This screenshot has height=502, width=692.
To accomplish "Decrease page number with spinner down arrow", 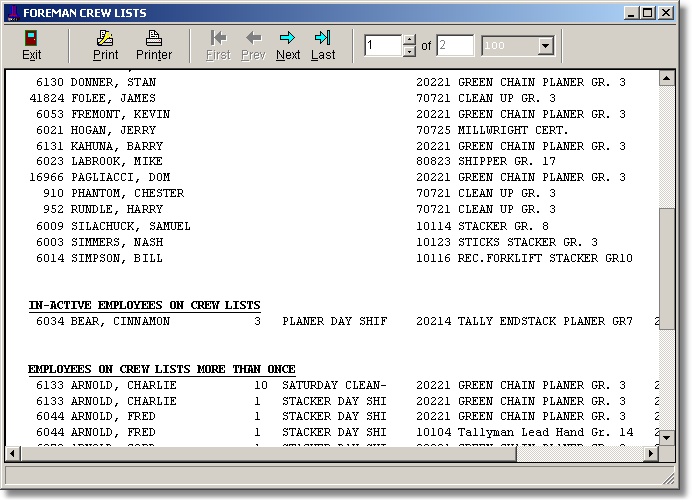I will 408,51.
